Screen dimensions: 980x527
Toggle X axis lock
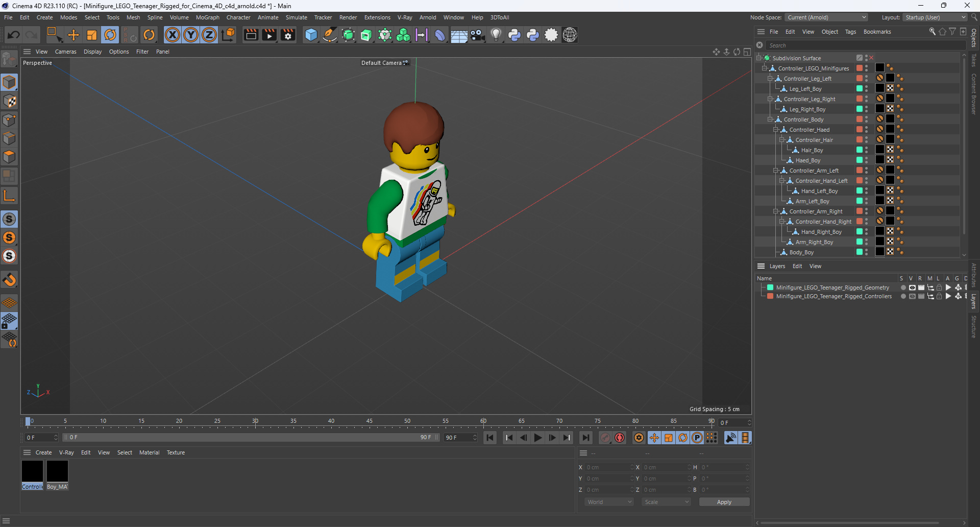click(x=173, y=35)
